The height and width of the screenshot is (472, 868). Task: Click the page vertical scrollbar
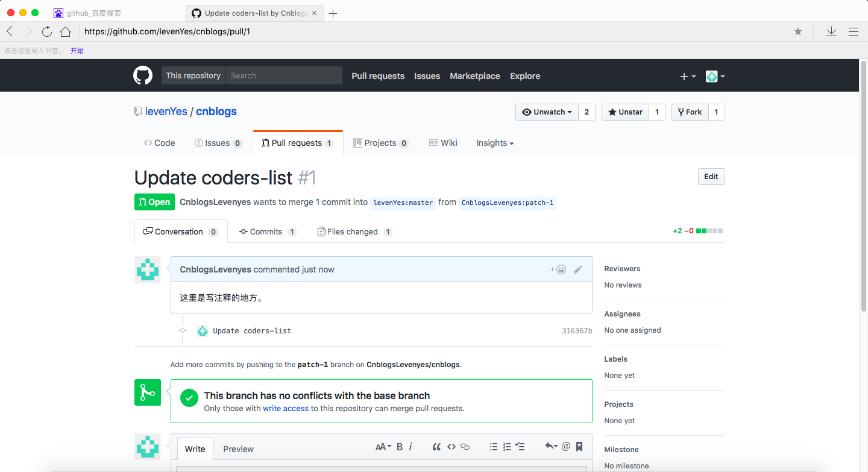pos(864,187)
